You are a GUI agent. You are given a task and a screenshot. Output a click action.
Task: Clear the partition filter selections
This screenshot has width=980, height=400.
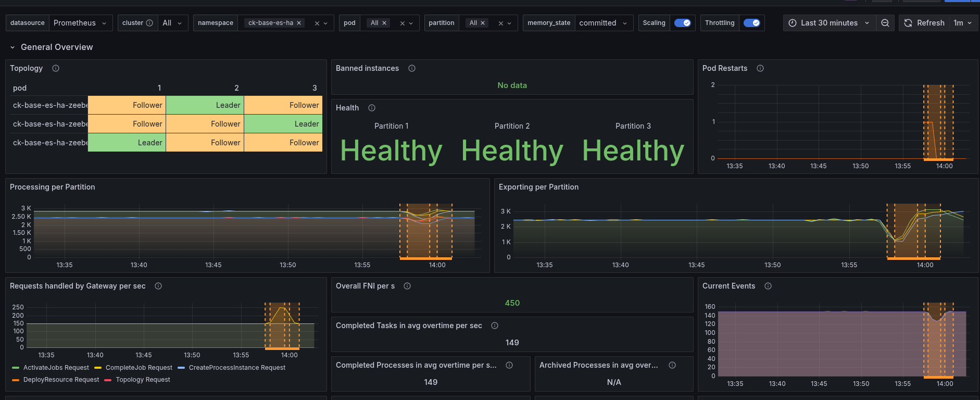pyautogui.click(x=501, y=23)
